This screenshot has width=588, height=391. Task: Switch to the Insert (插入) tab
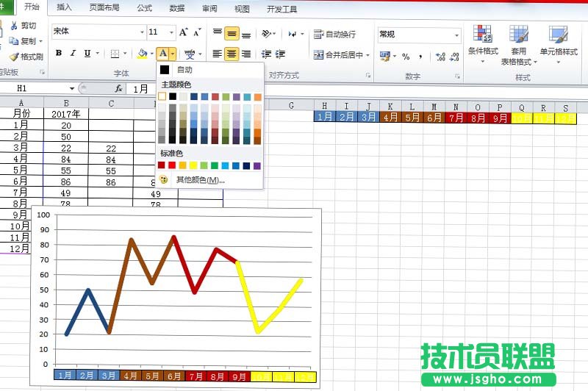(x=65, y=8)
